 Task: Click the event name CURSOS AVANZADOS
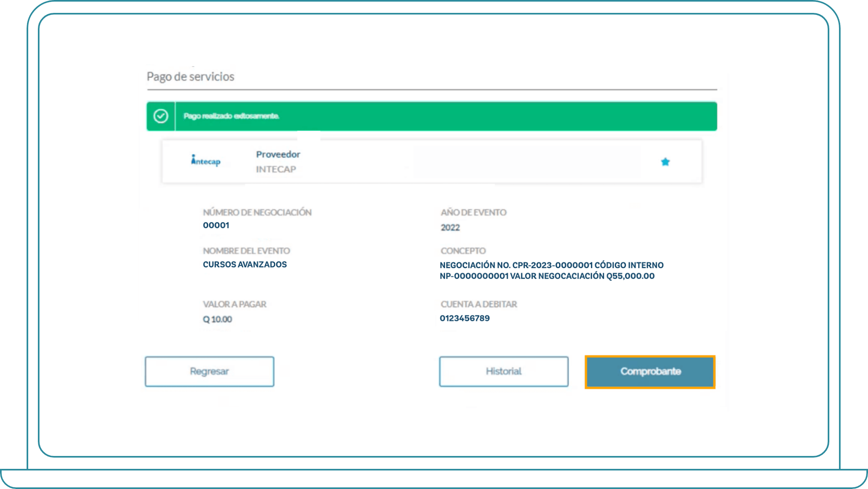pos(245,265)
